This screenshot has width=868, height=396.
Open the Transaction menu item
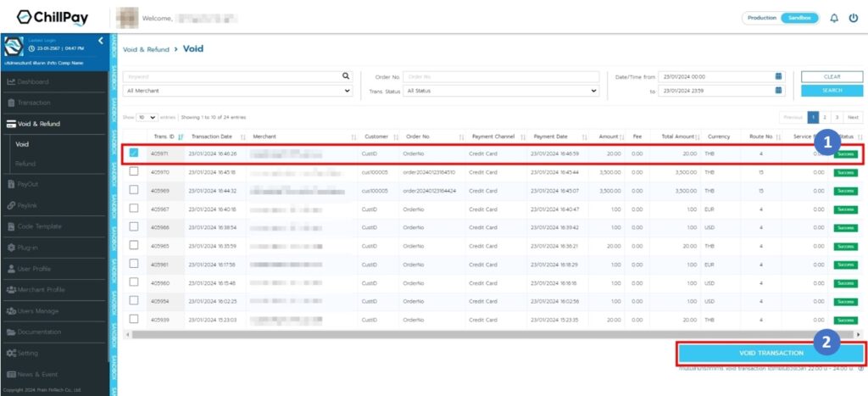[53, 103]
